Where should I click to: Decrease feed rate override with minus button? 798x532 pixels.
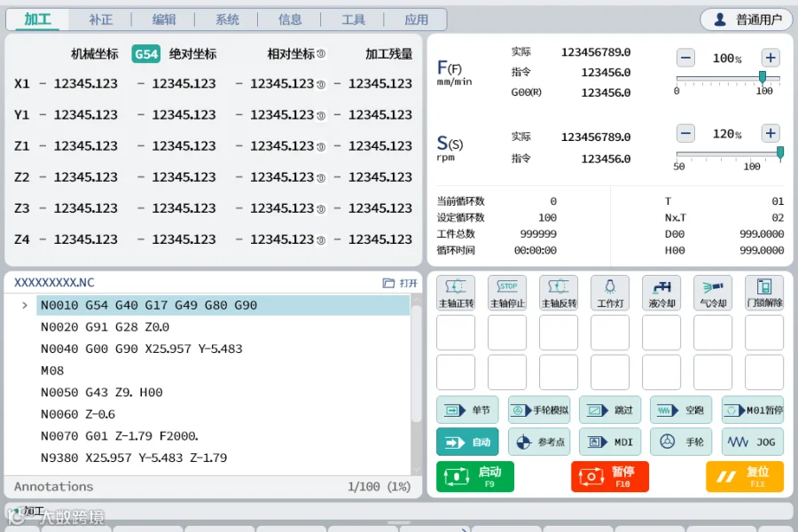tap(685, 58)
